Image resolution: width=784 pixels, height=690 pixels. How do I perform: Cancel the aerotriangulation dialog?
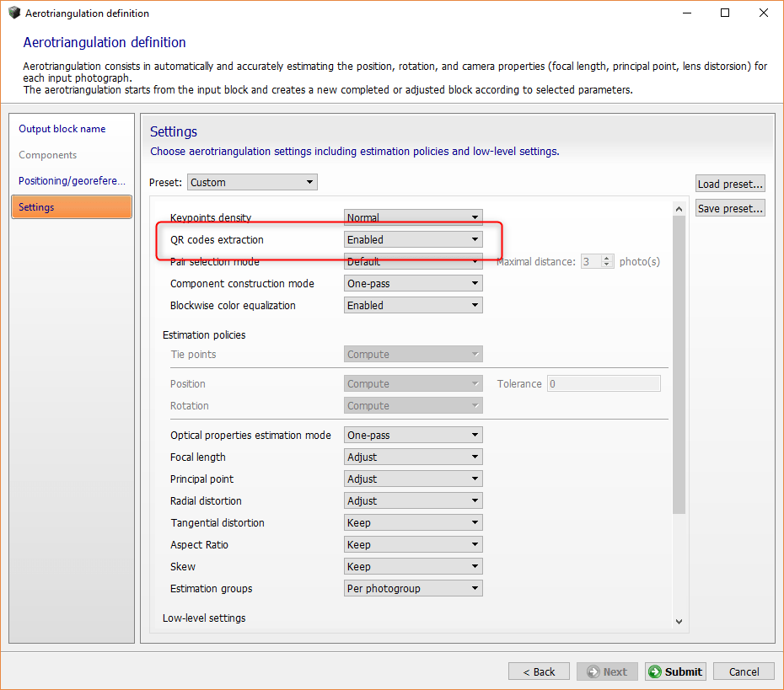[744, 671]
